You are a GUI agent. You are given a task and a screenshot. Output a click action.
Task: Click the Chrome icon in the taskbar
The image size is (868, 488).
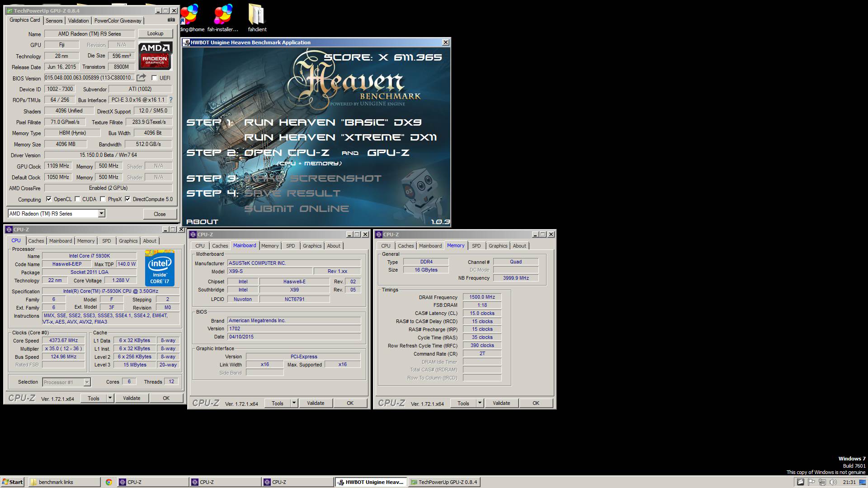(108, 482)
